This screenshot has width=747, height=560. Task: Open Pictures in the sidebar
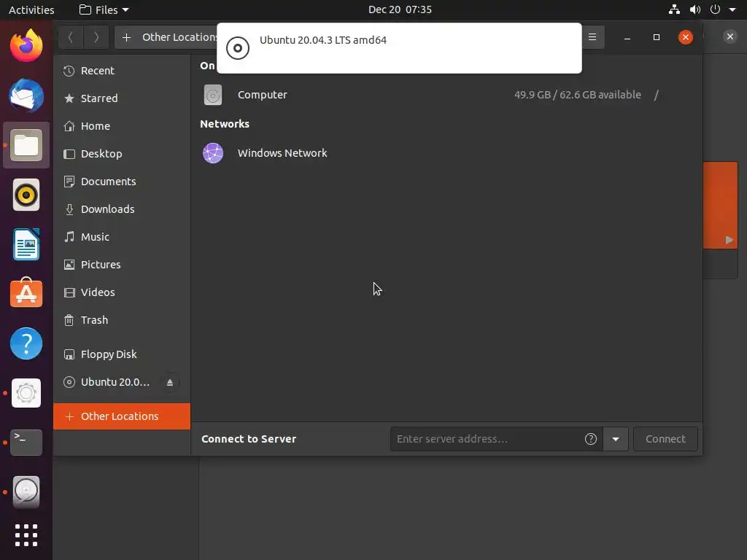(x=122, y=264)
